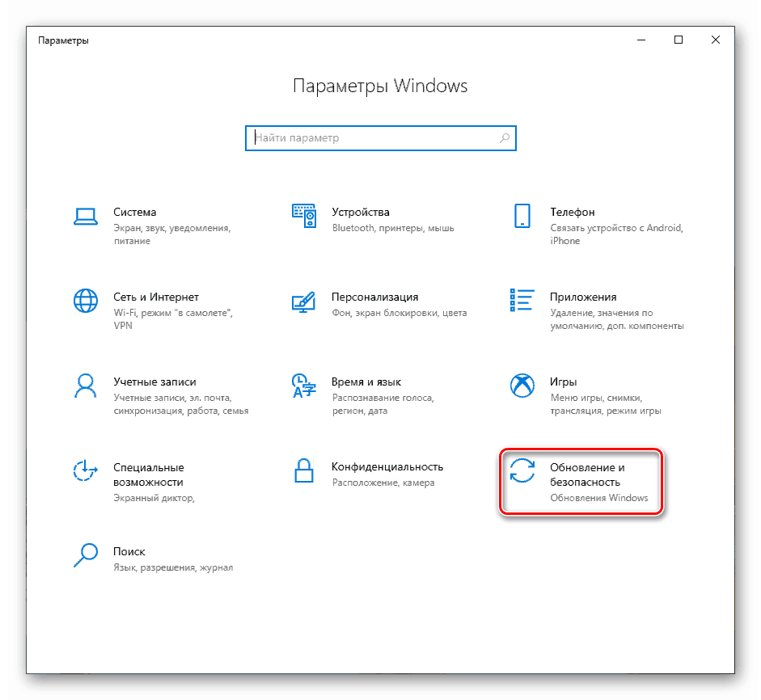
Task: Click the Параметры window title text
Action: [63, 40]
